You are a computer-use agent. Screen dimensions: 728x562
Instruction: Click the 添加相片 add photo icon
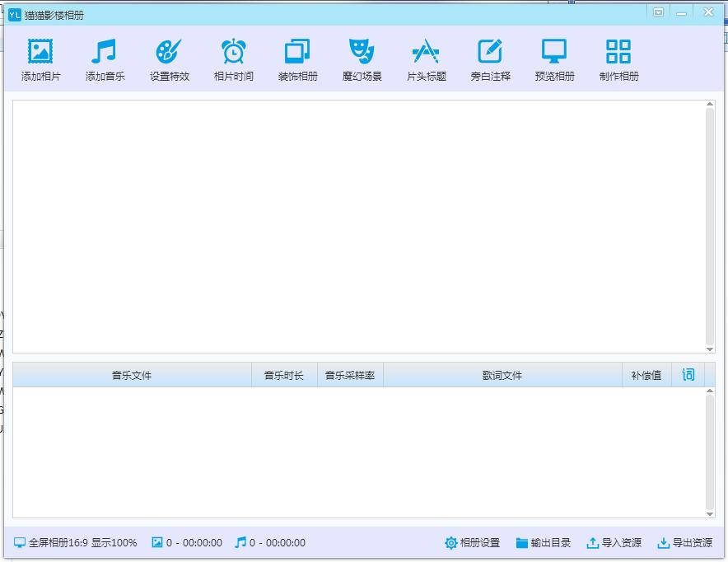click(40, 53)
